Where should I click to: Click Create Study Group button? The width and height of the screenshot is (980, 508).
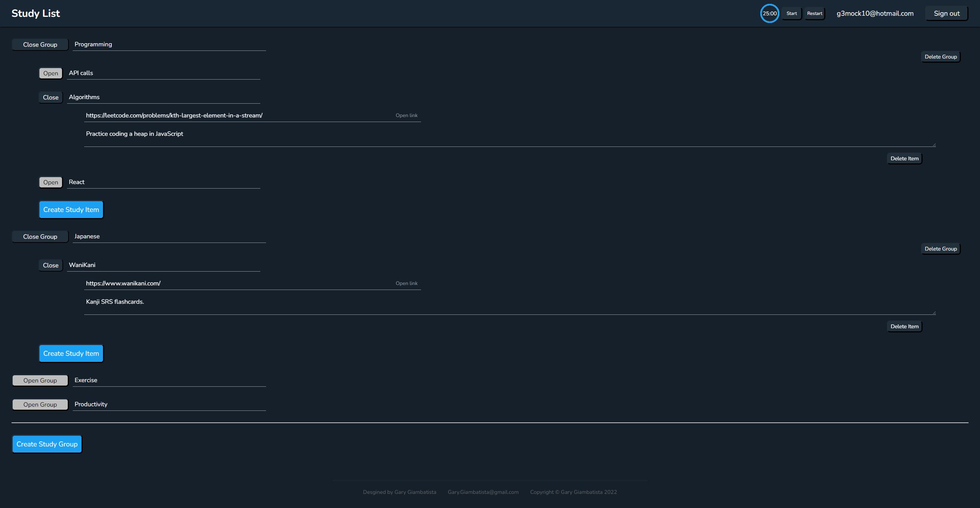[x=46, y=444]
